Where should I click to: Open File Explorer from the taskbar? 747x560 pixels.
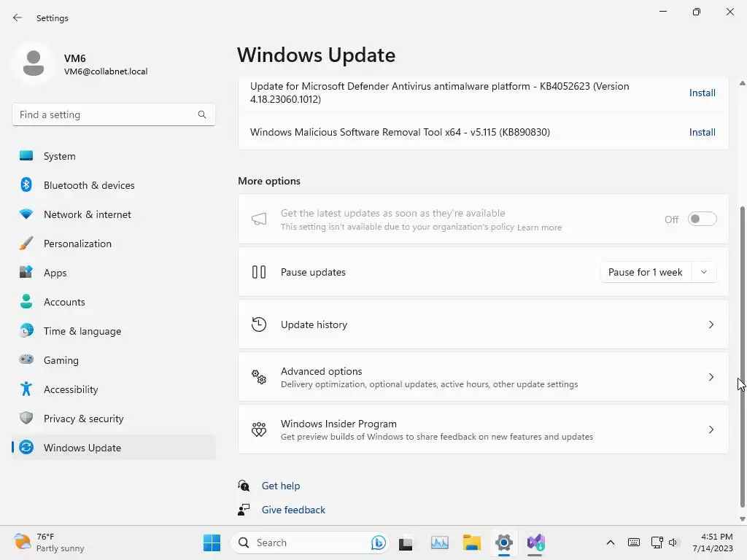click(x=472, y=542)
